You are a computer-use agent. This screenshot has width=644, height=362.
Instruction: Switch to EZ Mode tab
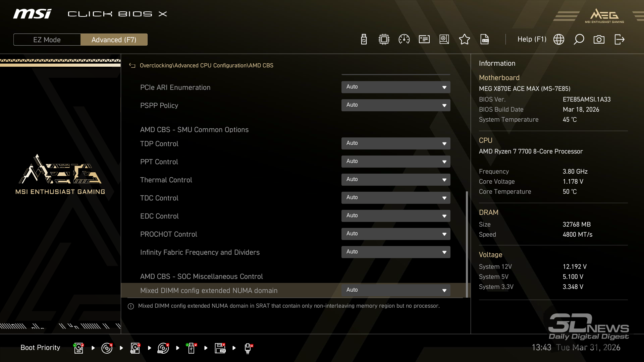pyautogui.click(x=47, y=40)
